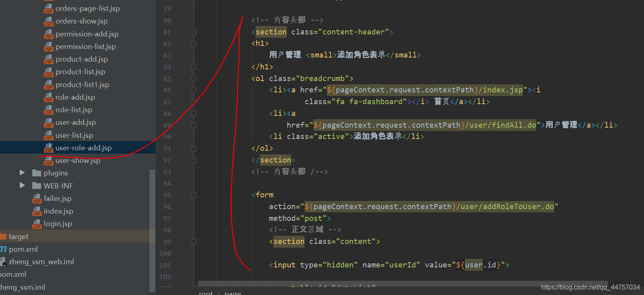This screenshot has width=644, height=295.
Task: Click JSP icon of user-add.jsp
Action: click(x=49, y=123)
